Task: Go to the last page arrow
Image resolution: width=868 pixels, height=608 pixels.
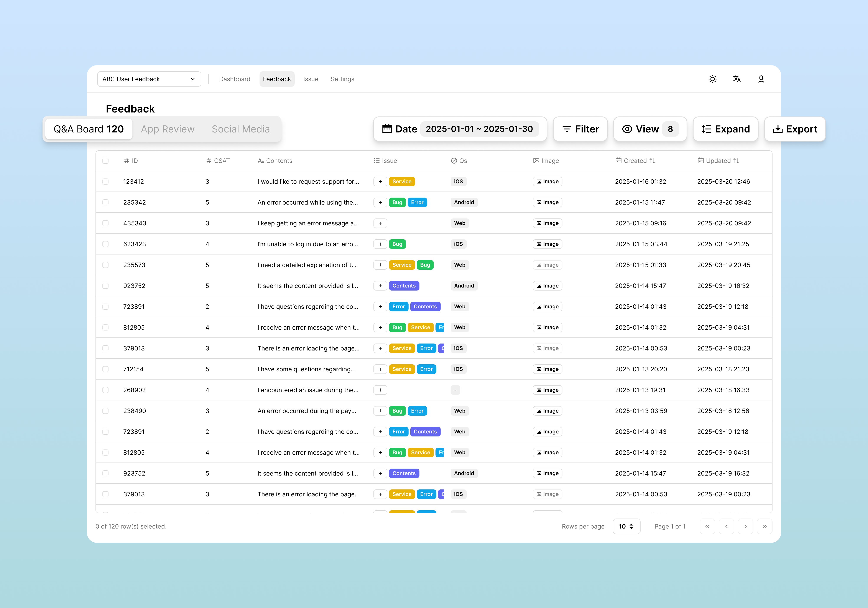Action: click(764, 526)
